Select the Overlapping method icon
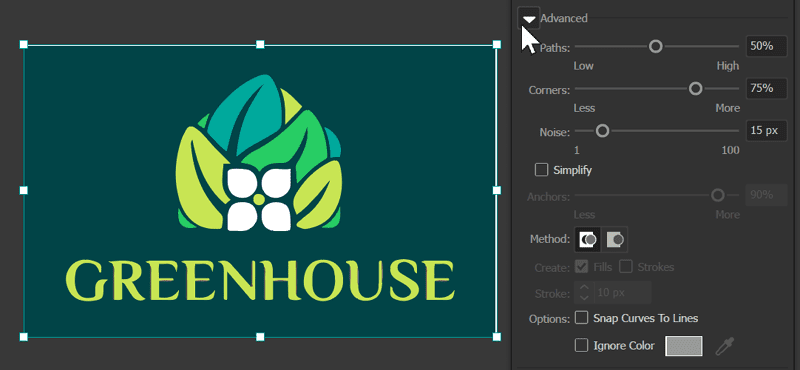The height and width of the screenshot is (370, 800). click(x=614, y=239)
